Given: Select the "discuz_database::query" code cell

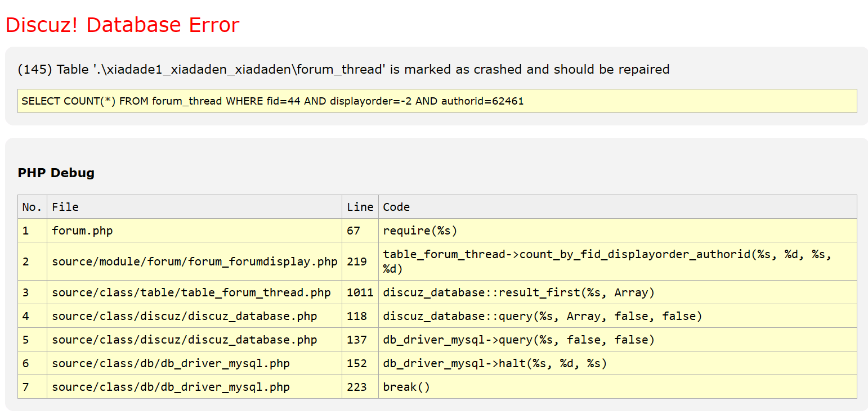Looking at the screenshot, I should (x=618, y=316).
